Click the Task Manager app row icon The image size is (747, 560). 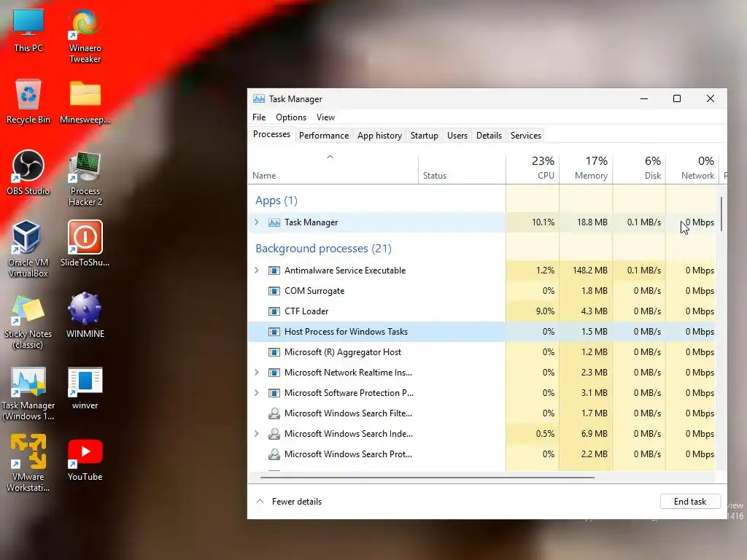274,222
